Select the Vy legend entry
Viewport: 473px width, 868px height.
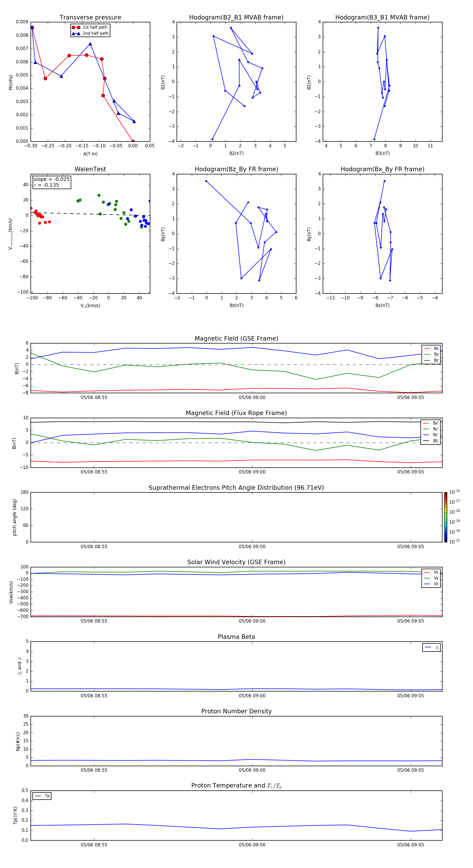[431, 578]
